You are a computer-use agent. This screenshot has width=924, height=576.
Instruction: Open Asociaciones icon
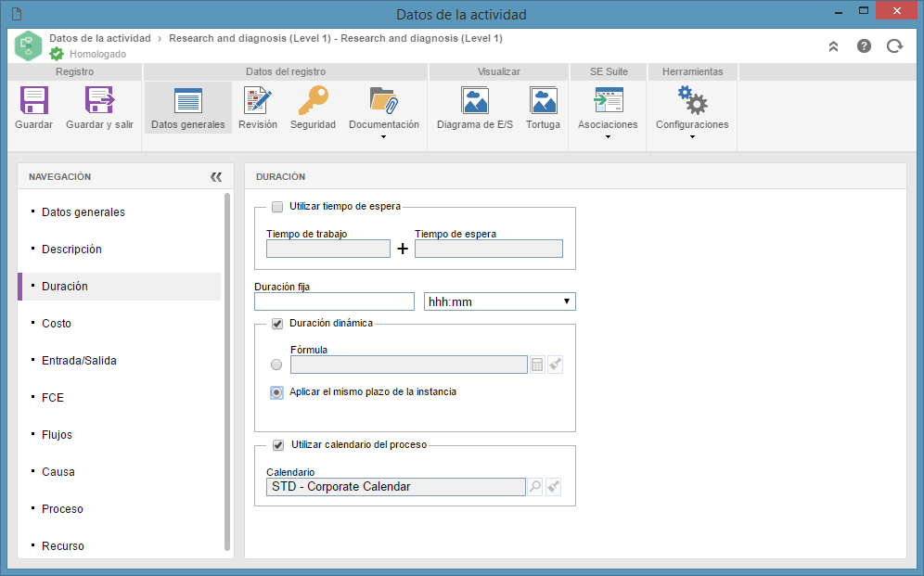(609, 100)
